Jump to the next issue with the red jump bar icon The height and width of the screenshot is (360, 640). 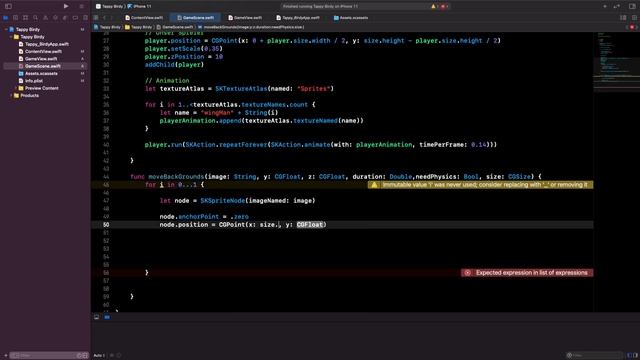pyautogui.click(x=632, y=27)
